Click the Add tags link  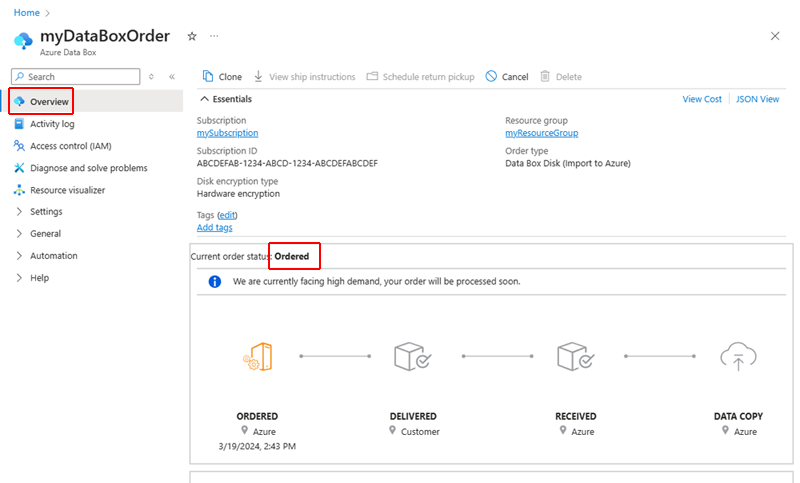pos(214,227)
